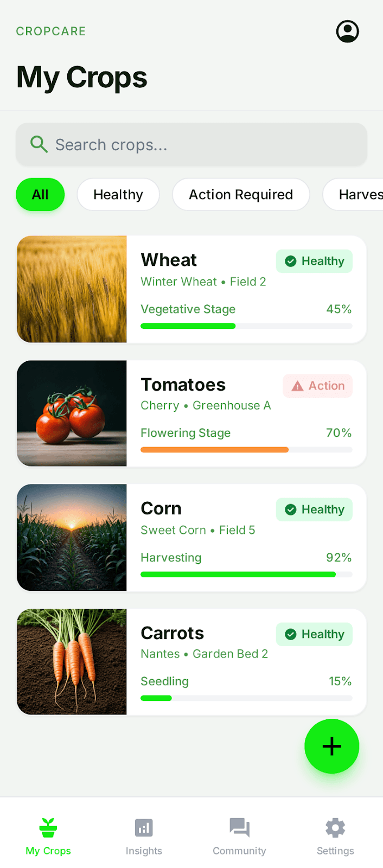The height and width of the screenshot is (868, 383).
Task: Click the Corn harvesting progress bar
Action: 247,574
